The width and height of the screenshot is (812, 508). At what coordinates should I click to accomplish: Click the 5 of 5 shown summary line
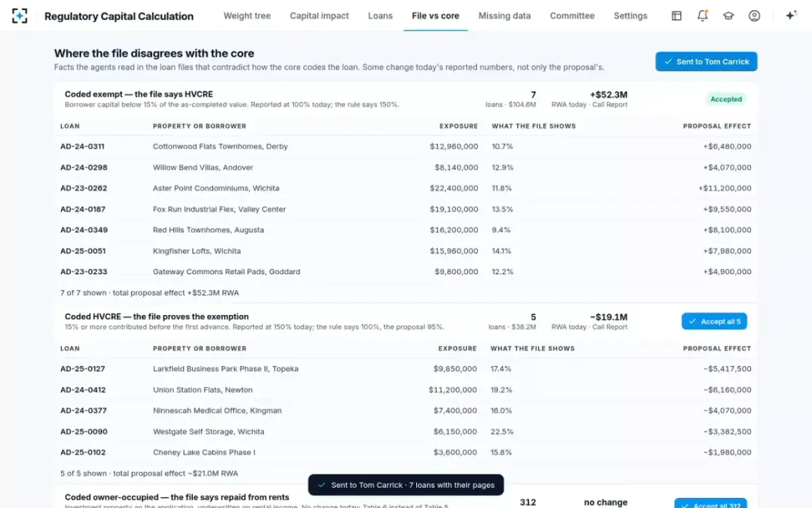[x=149, y=473]
